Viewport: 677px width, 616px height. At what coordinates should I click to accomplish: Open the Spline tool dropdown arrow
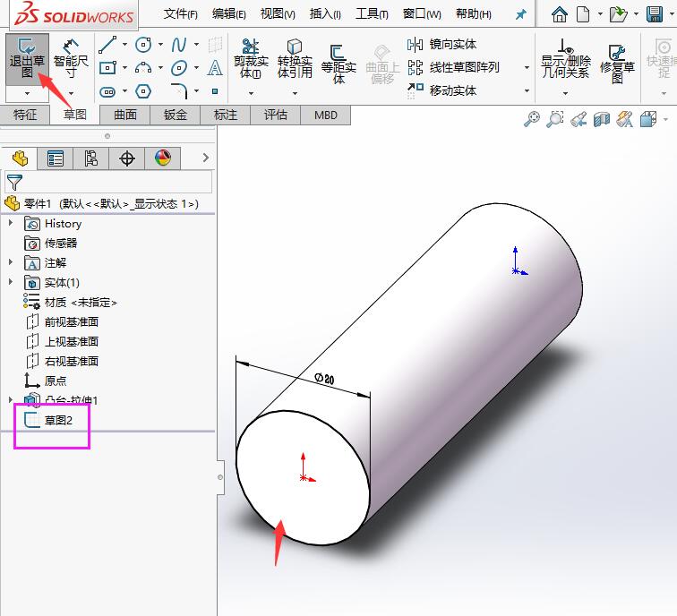[196, 44]
